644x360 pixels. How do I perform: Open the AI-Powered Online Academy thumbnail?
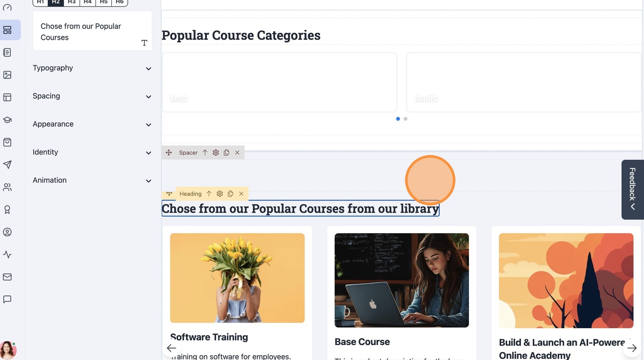566,281
